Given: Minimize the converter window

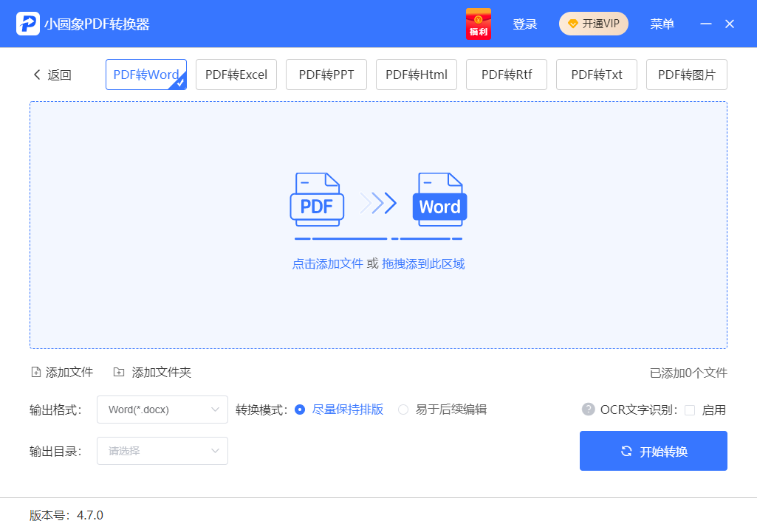Looking at the screenshot, I should click(x=706, y=24).
